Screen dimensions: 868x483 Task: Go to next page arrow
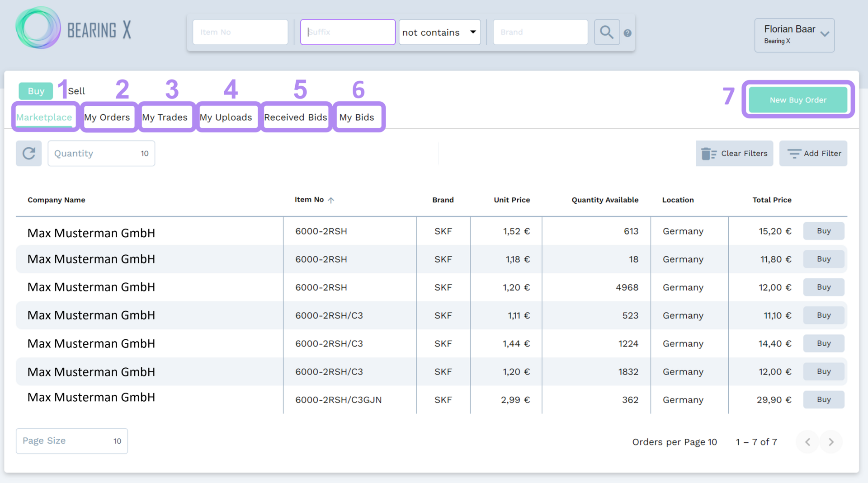[831, 442]
